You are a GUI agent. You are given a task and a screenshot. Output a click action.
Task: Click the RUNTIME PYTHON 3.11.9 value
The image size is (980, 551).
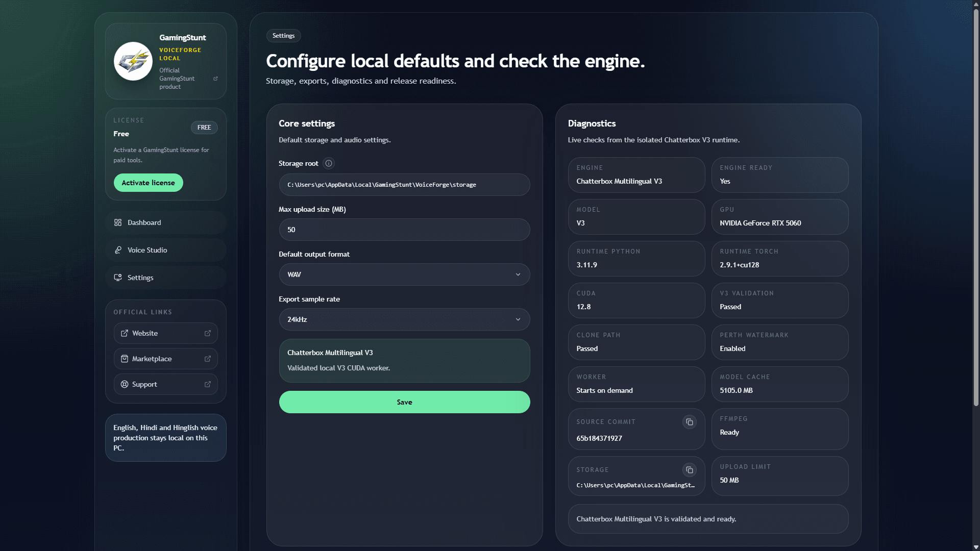(586, 265)
